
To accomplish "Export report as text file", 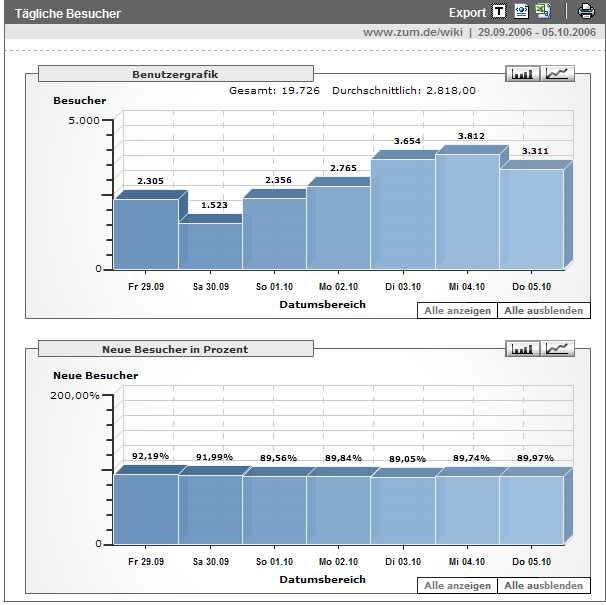I will pos(499,12).
